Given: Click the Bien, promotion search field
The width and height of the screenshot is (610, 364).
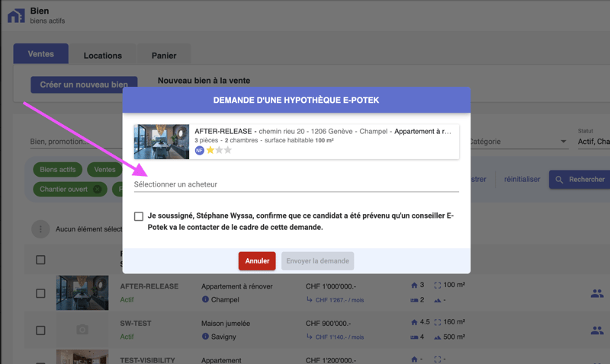Looking at the screenshot, I should click(x=75, y=142).
